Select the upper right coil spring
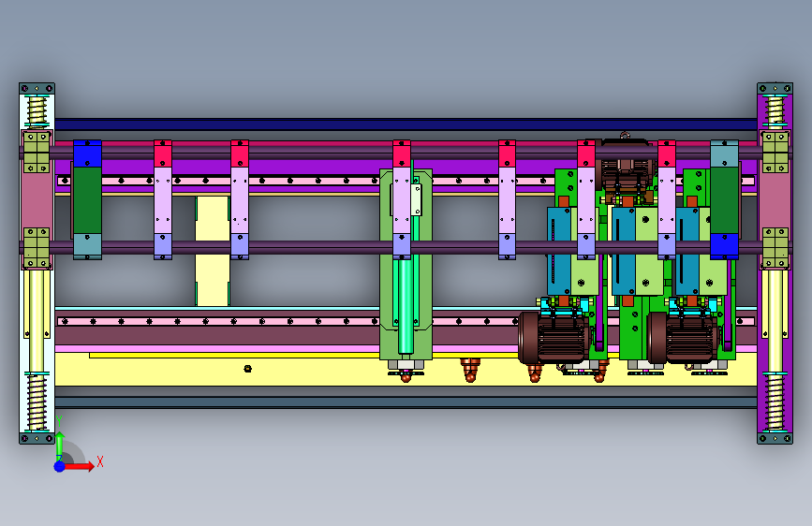This screenshot has height=526, width=812. pos(775,110)
